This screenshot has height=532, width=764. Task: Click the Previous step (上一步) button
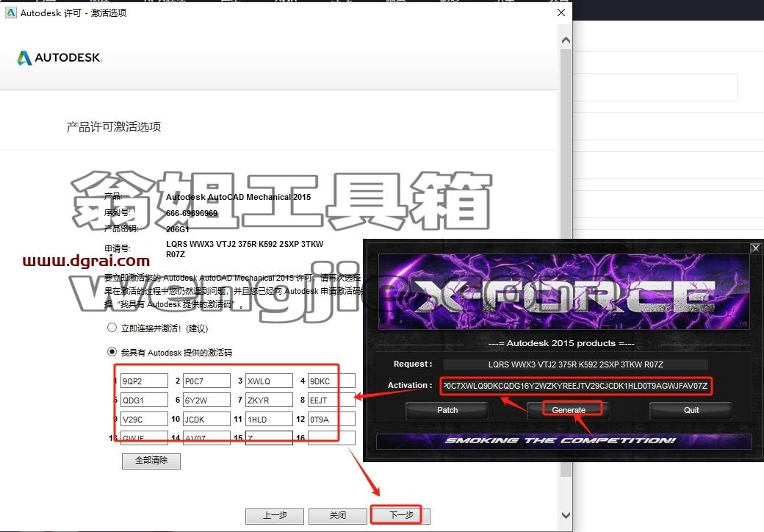(275, 515)
